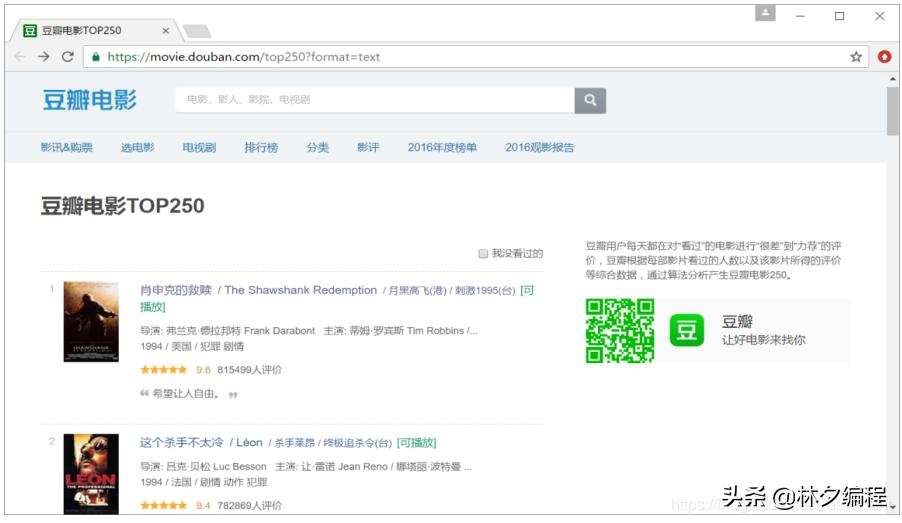This screenshot has width=902, height=523.
Task: Click the green 豆 tab favicon
Action: (x=30, y=30)
